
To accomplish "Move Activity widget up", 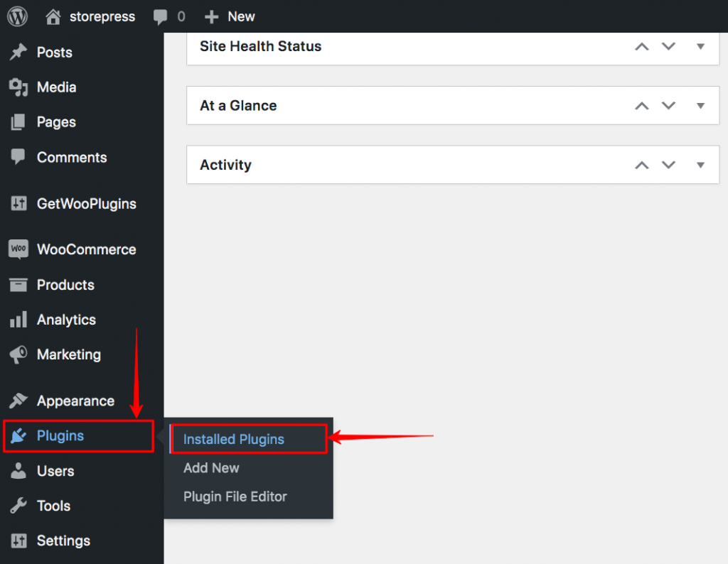I will pyautogui.click(x=642, y=165).
